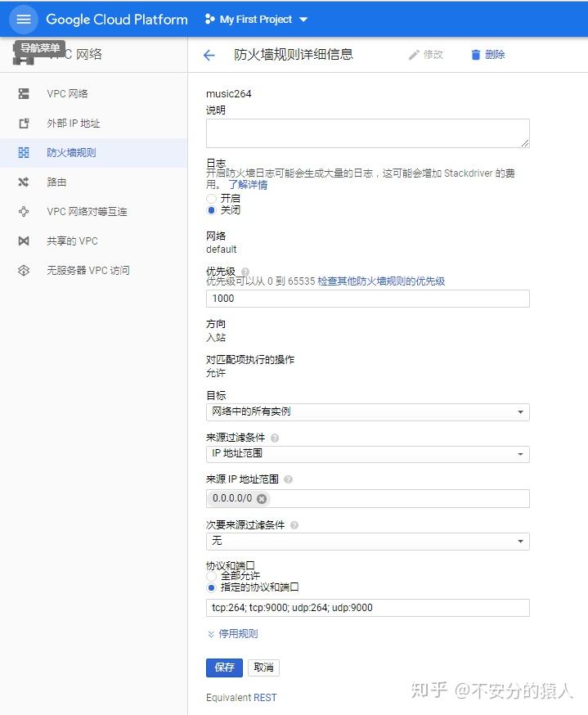Click the 来源 IP 地址范围 input field
This screenshot has height=715, width=588.
click(x=367, y=498)
